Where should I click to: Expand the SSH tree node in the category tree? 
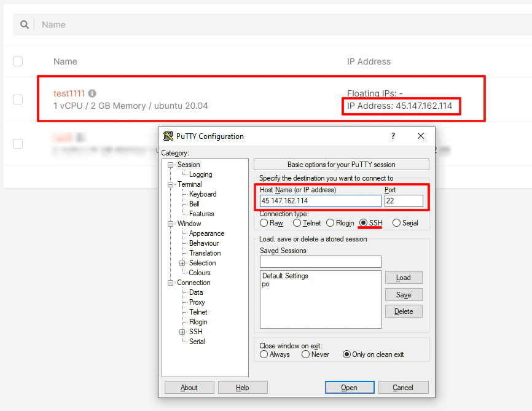click(x=182, y=332)
